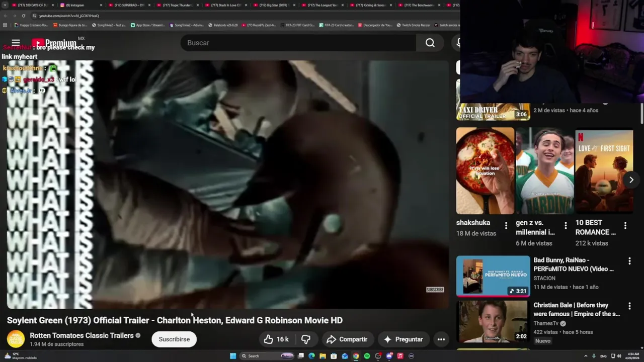This screenshot has height=362, width=644.
Task: Click the Soylent Green video title
Action: [175, 320]
